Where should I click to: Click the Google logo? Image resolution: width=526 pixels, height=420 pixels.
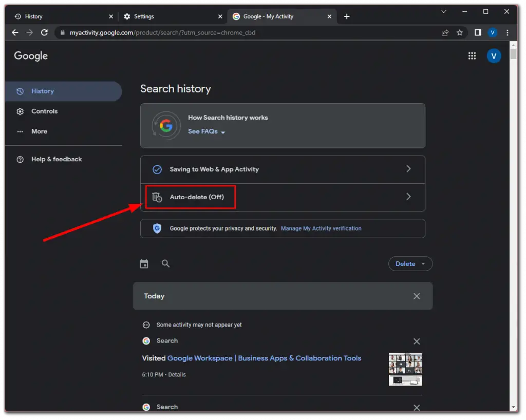tap(30, 55)
